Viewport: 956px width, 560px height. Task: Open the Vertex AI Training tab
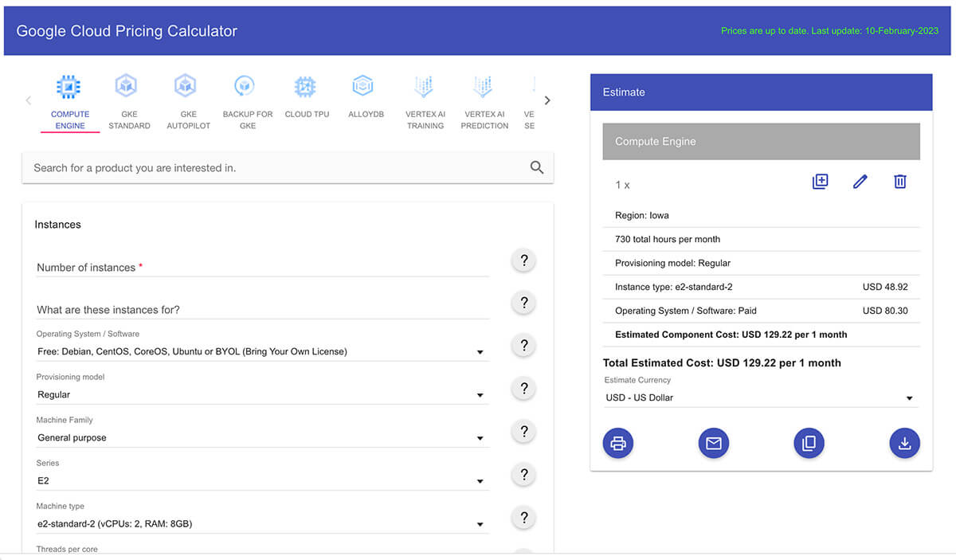tap(425, 101)
